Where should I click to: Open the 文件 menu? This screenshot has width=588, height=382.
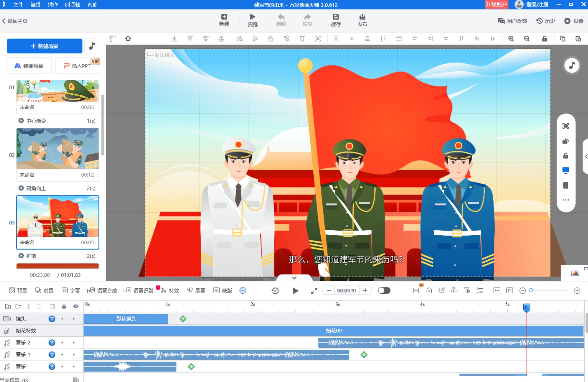tap(18, 5)
